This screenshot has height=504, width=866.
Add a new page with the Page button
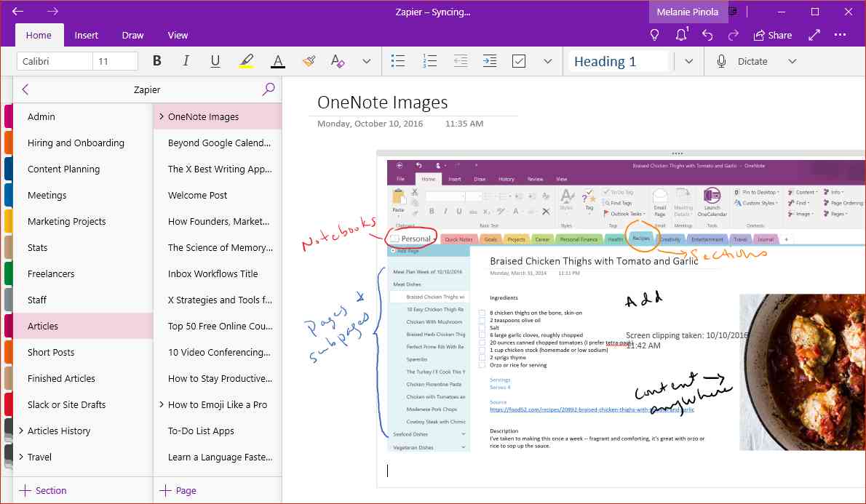click(178, 490)
